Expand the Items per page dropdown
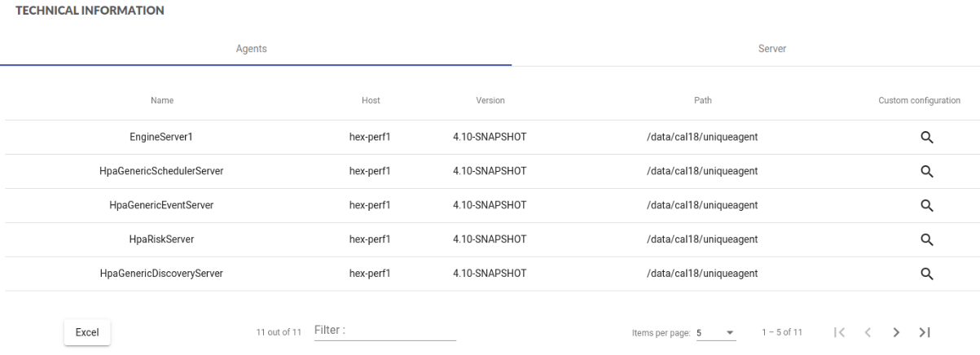The width and height of the screenshot is (980, 355). click(x=715, y=332)
